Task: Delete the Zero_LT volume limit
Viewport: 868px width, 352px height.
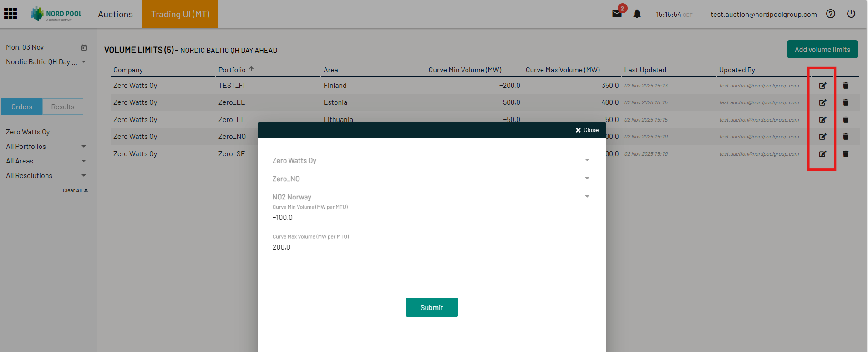Action: point(846,120)
